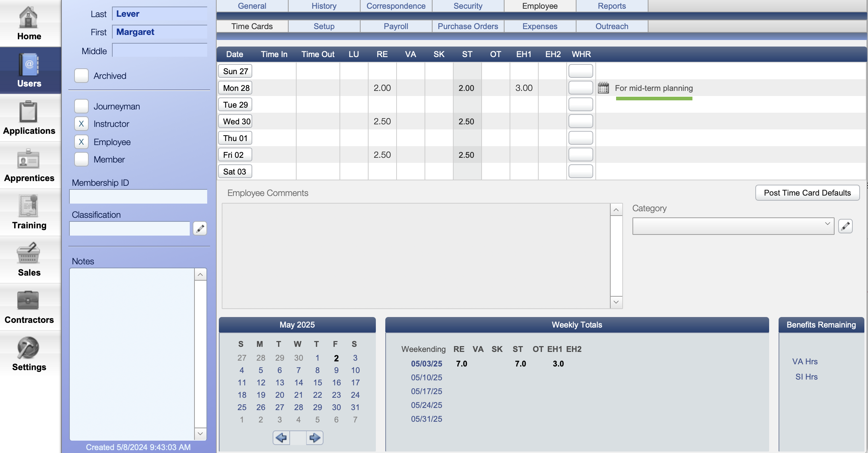This screenshot has width=868, height=453.
Task: Select weekending 05/03/25 link
Action: [427, 364]
